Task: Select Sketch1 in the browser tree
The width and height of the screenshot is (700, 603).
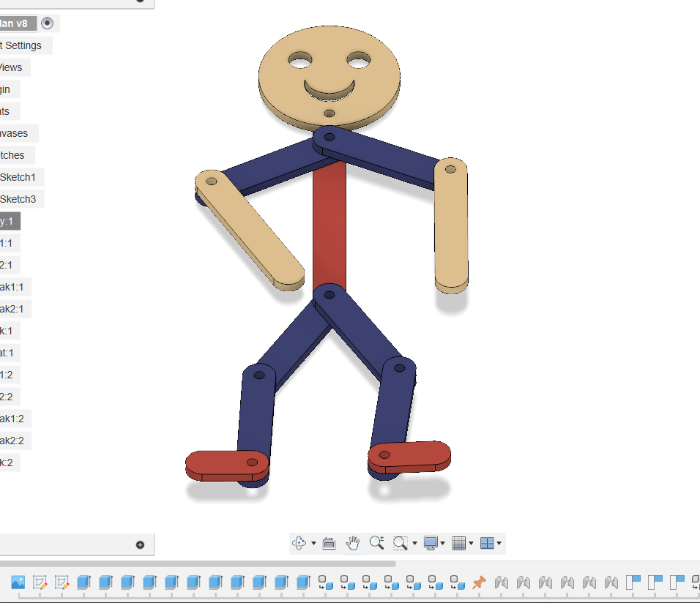Action: coord(20,177)
